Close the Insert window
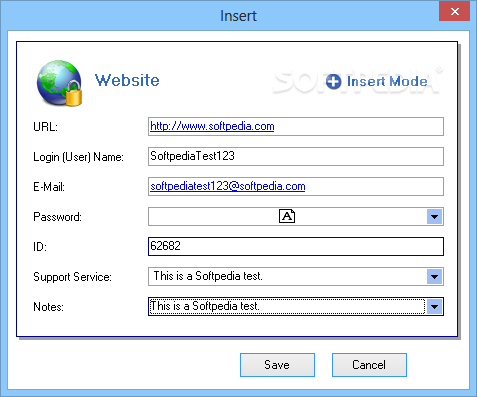 pos(454,12)
